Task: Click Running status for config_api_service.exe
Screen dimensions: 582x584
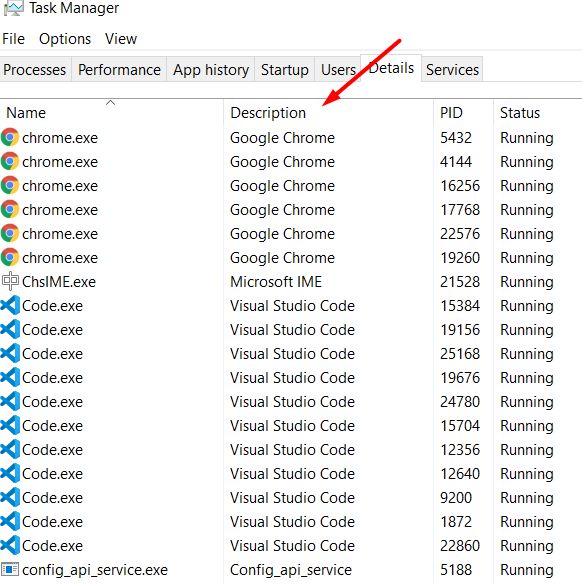Action: coord(527,571)
